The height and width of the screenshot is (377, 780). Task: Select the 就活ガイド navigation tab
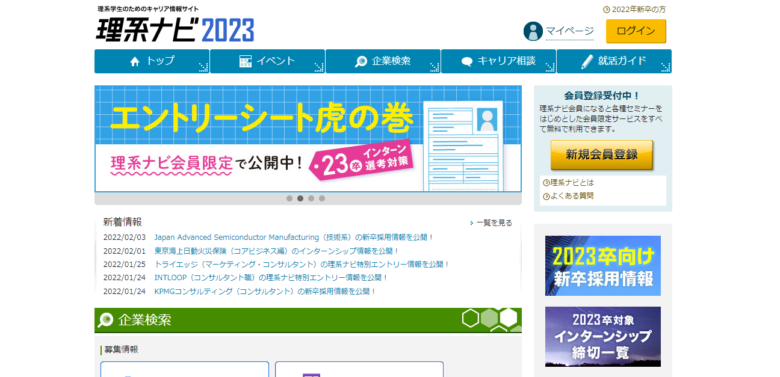(614, 61)
